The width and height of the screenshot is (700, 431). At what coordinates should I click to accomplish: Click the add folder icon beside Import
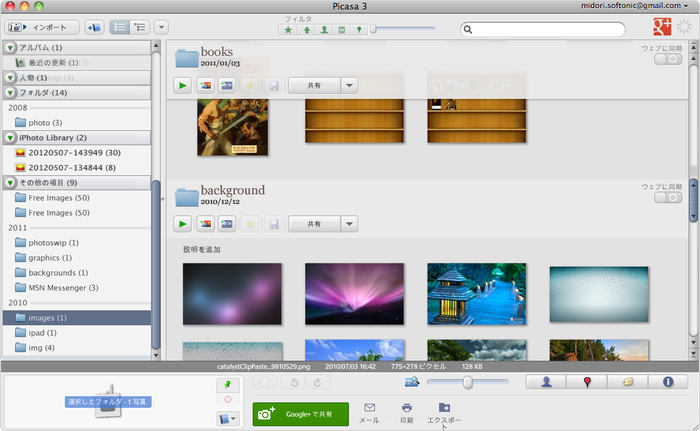(94, 27)
